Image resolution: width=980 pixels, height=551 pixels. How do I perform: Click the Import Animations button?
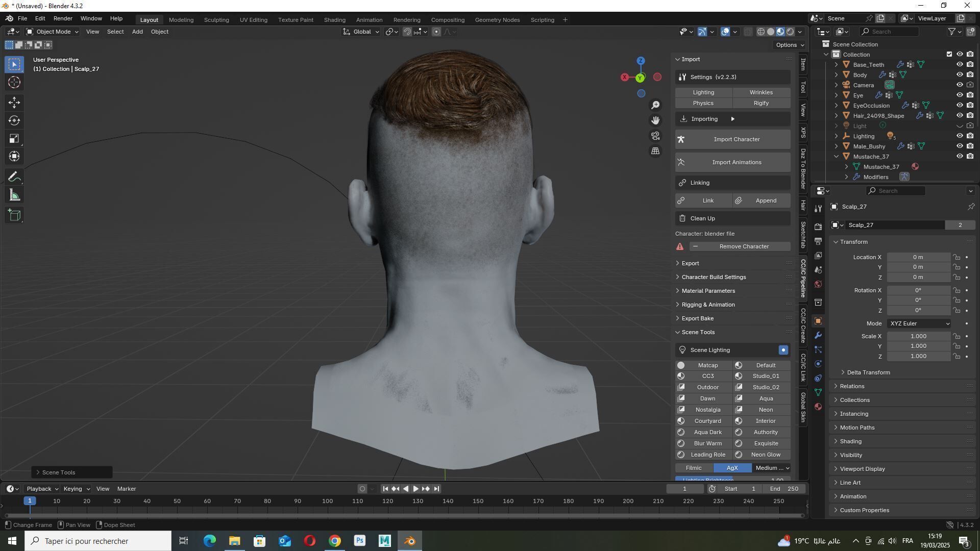click(732, 162)
